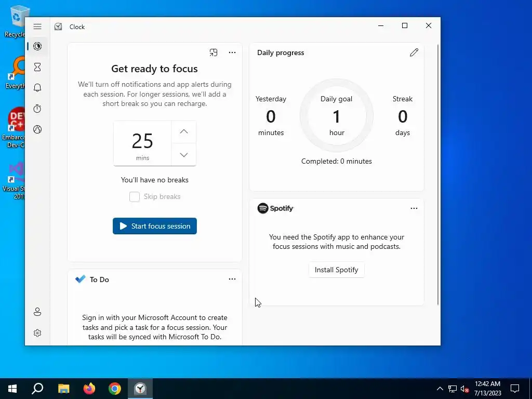Click the Clock app taskbar icon
Image resolution: width=532 pixels, height=399 pixels.
140,389
